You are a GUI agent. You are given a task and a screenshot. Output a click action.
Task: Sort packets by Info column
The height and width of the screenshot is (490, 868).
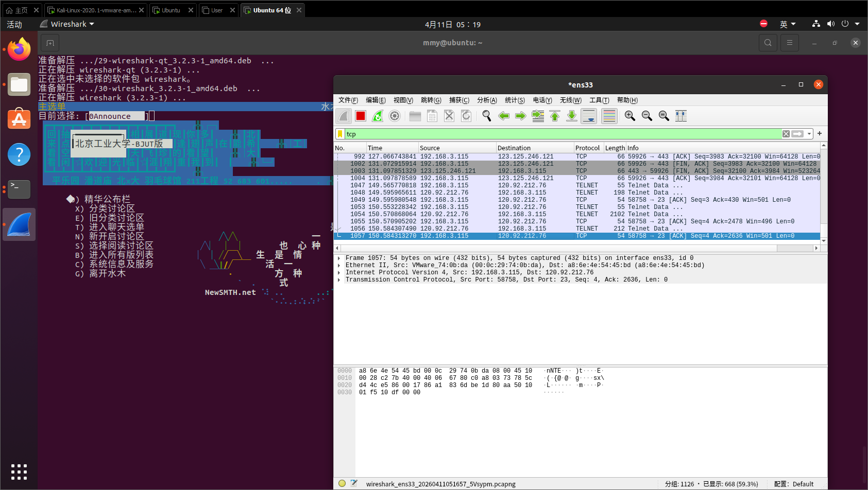point(722,148)
